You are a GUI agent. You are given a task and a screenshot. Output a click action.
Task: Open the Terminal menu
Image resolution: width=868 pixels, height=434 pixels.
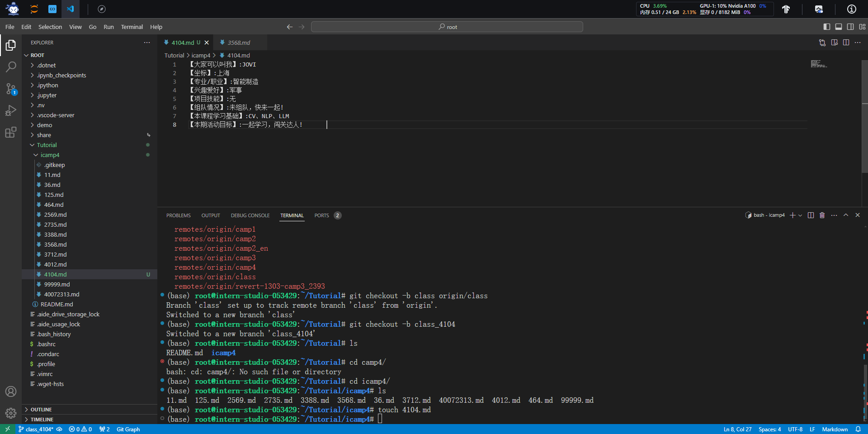132,27
